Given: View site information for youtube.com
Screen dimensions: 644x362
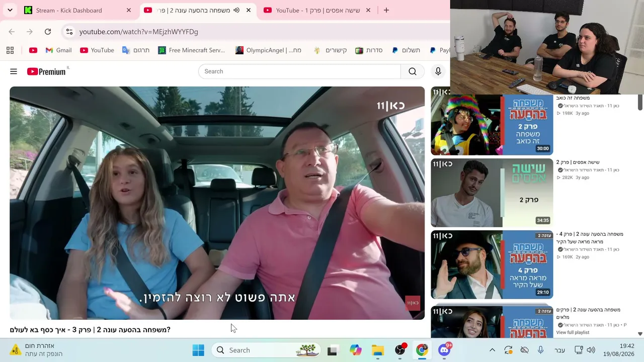Looking at the screenshot, I should click(69, 32).
